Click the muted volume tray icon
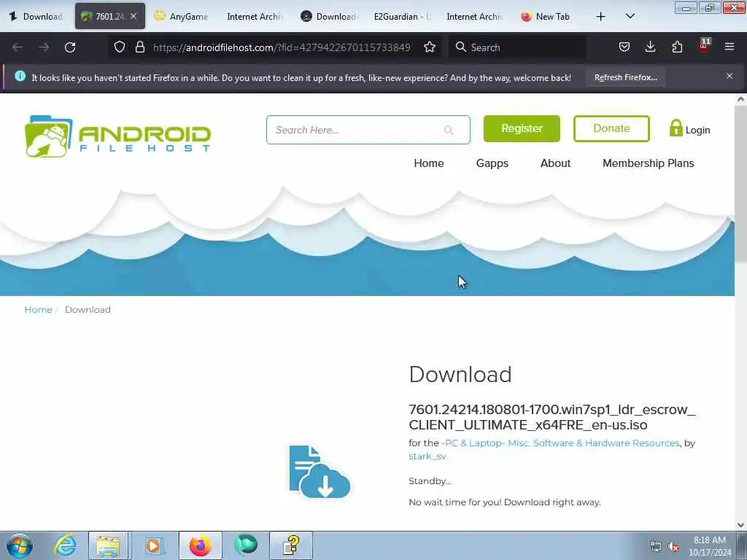Viewport: 747px width, 560px height. [673, 547]
